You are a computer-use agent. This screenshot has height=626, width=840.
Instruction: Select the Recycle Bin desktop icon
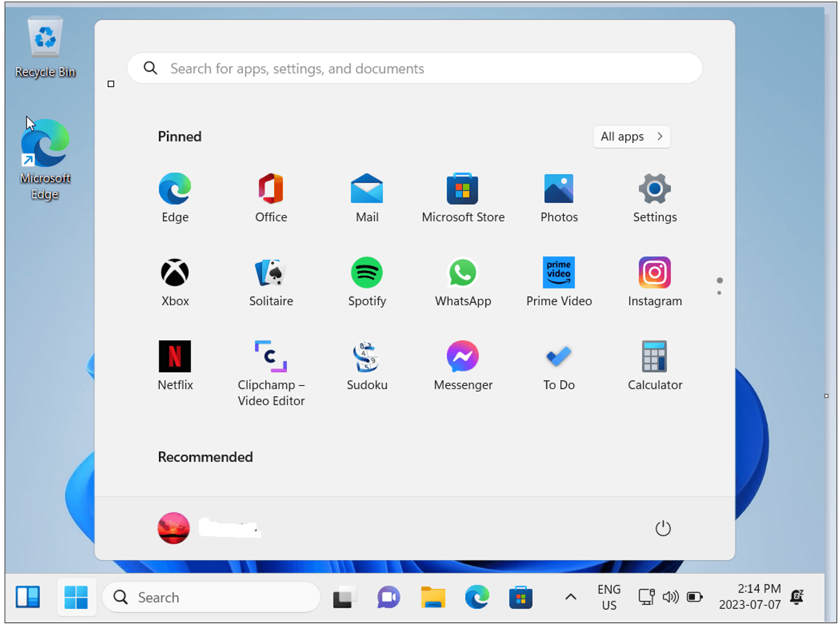(45, 47)
